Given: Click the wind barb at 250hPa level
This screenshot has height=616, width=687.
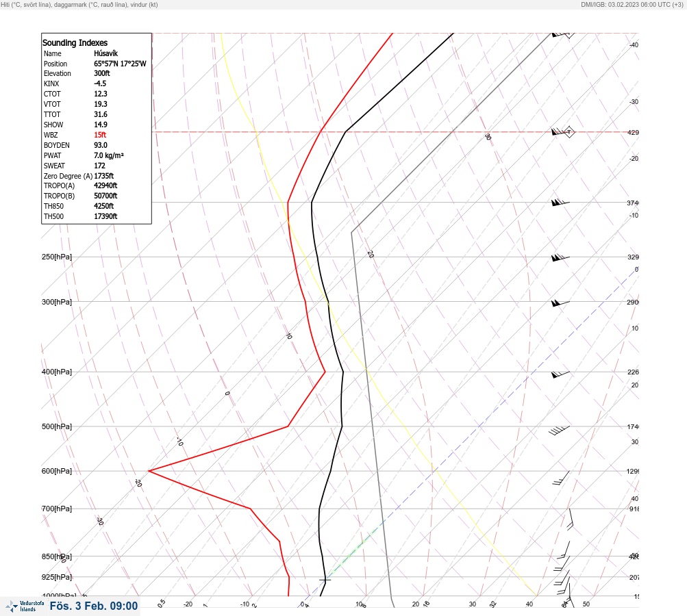Looking at the screenshot, I should [560, 258].
